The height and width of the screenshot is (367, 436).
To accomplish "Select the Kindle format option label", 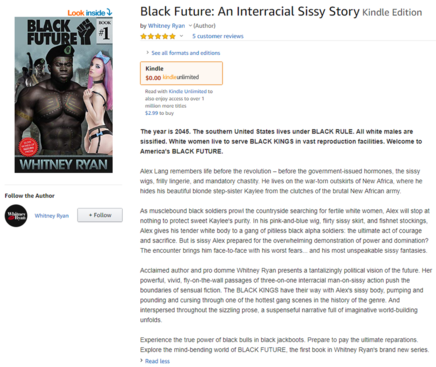I will tap(154, 69).
